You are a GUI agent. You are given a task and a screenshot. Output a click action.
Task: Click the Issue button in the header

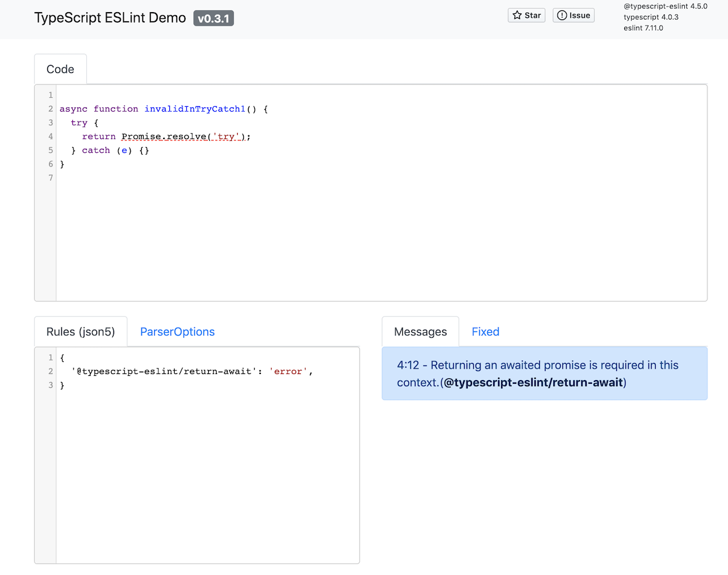[573, 15]
